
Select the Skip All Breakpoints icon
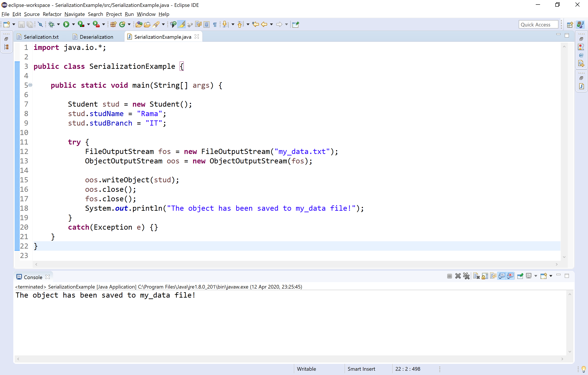(x=40, y=25)
